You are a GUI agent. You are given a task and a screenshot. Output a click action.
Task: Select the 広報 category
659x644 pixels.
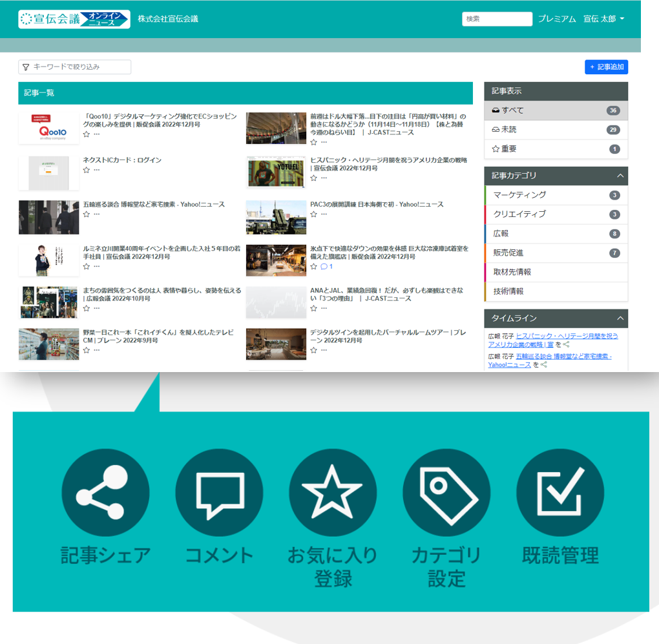[556, 234]
